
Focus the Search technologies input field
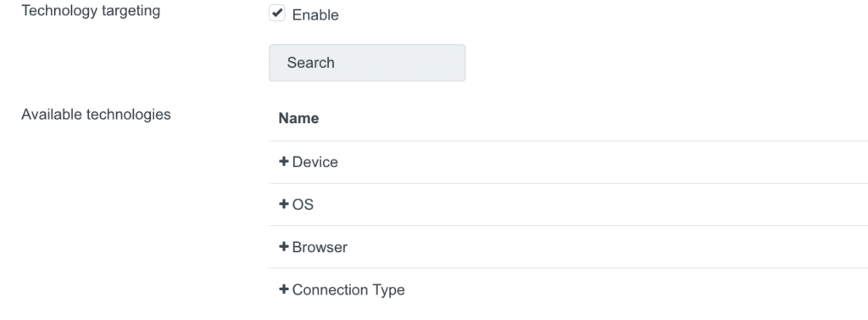(x=367, y=63)
